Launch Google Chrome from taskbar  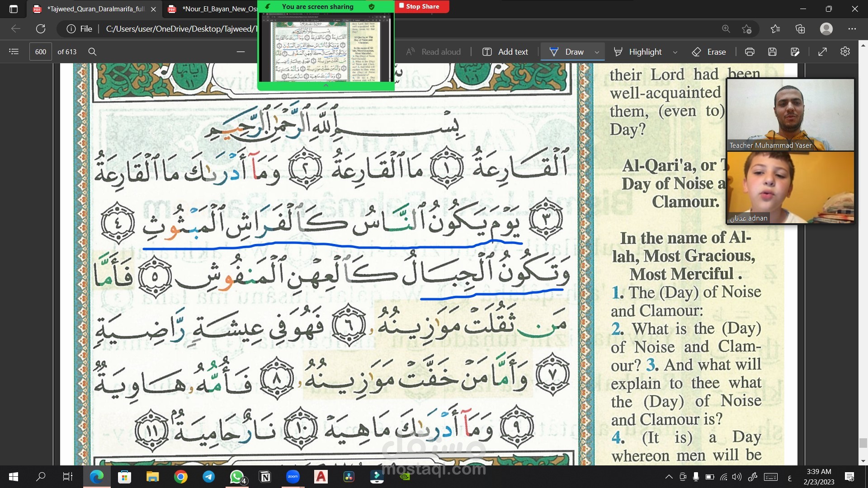180,477
